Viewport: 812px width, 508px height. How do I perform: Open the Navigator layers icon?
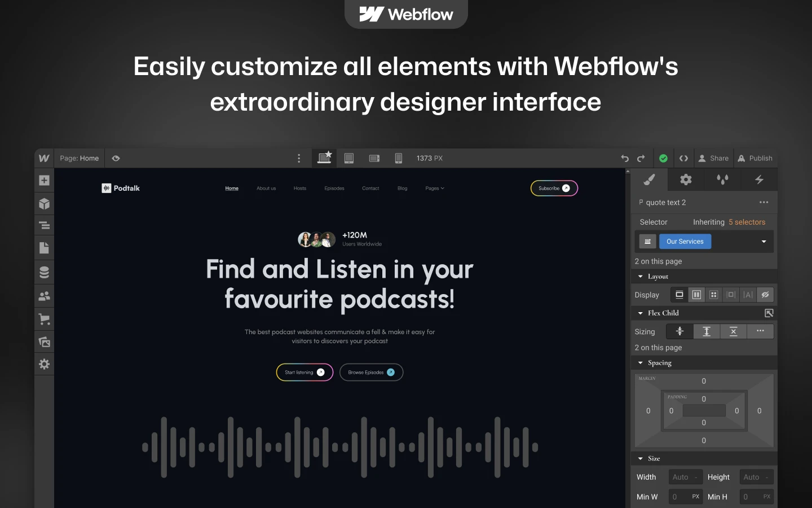tap(44, 226)
